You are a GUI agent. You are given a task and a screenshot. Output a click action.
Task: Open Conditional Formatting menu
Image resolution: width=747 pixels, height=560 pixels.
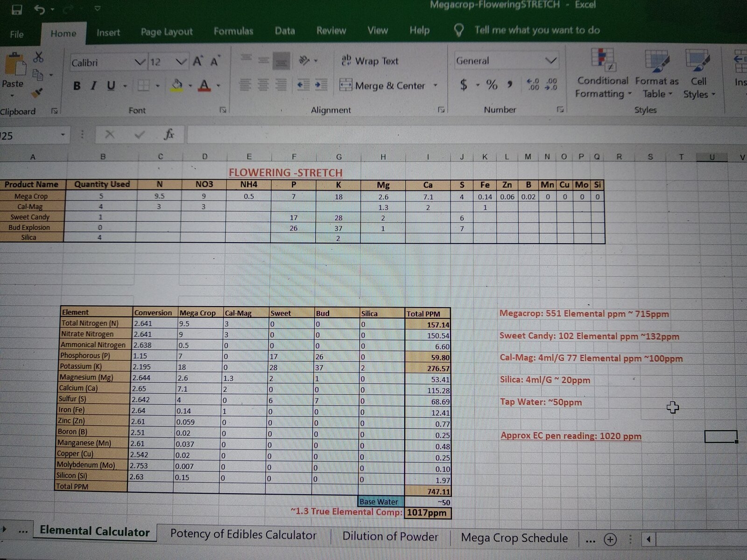603,73
